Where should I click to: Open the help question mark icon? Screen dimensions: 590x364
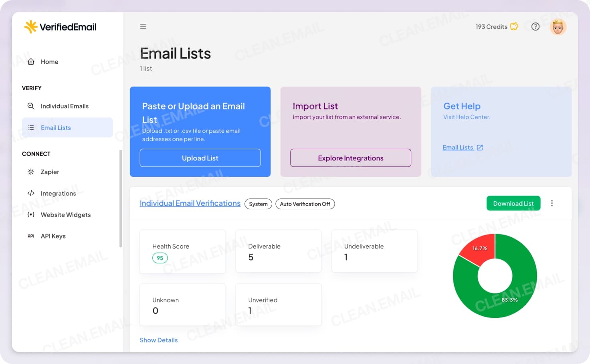(x=535, y=26)
